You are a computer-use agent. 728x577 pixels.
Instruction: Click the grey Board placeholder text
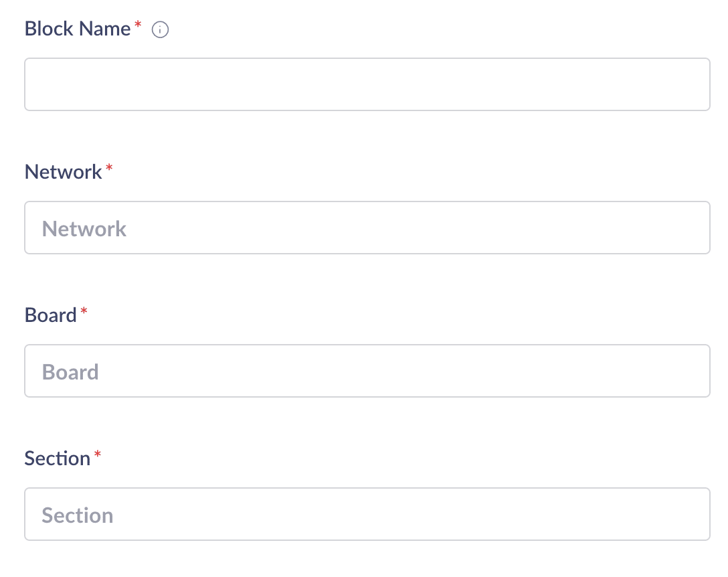[x=70, y=372]
